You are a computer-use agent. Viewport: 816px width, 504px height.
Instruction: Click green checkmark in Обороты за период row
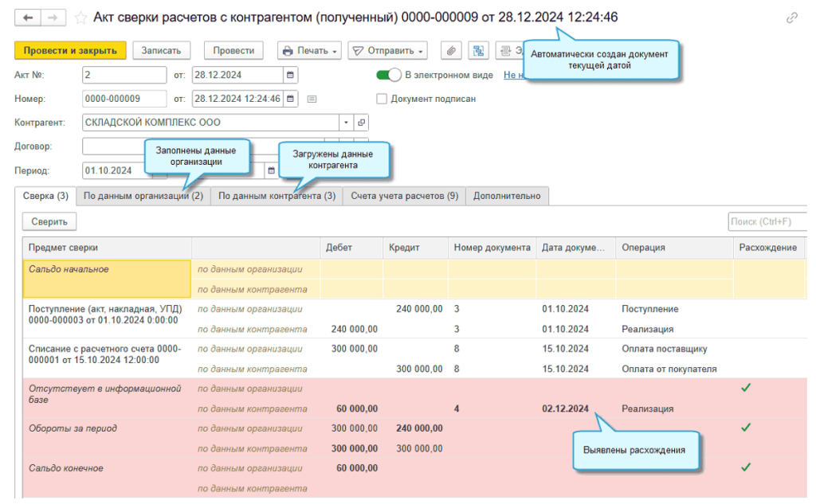click(x=746, y=428)
